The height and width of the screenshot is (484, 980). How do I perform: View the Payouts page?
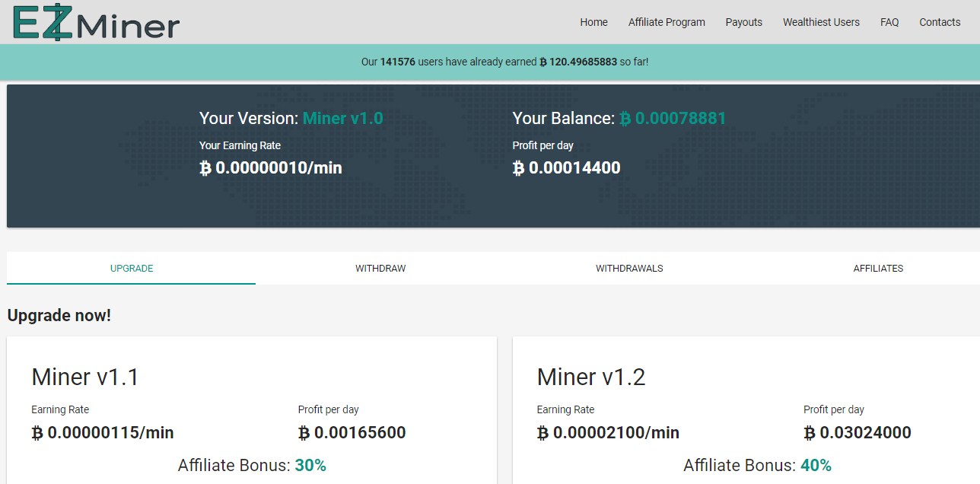743,22
